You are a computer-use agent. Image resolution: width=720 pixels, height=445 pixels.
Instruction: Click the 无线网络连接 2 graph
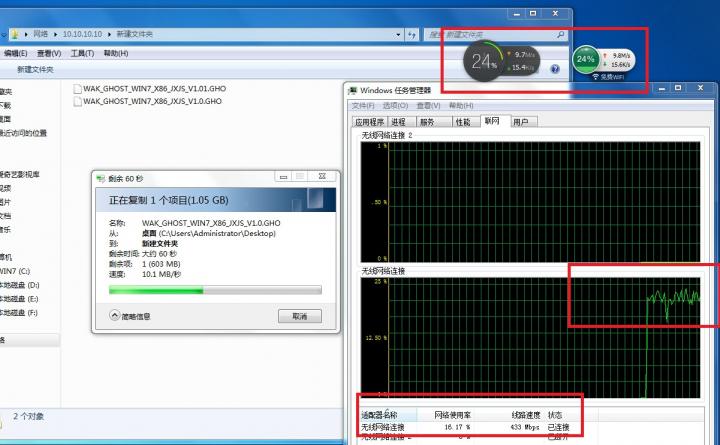click(530, 202)
